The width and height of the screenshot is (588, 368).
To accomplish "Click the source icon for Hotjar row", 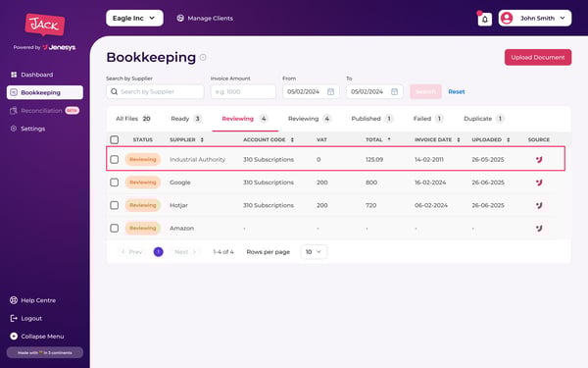I will [x=539, y=205].
